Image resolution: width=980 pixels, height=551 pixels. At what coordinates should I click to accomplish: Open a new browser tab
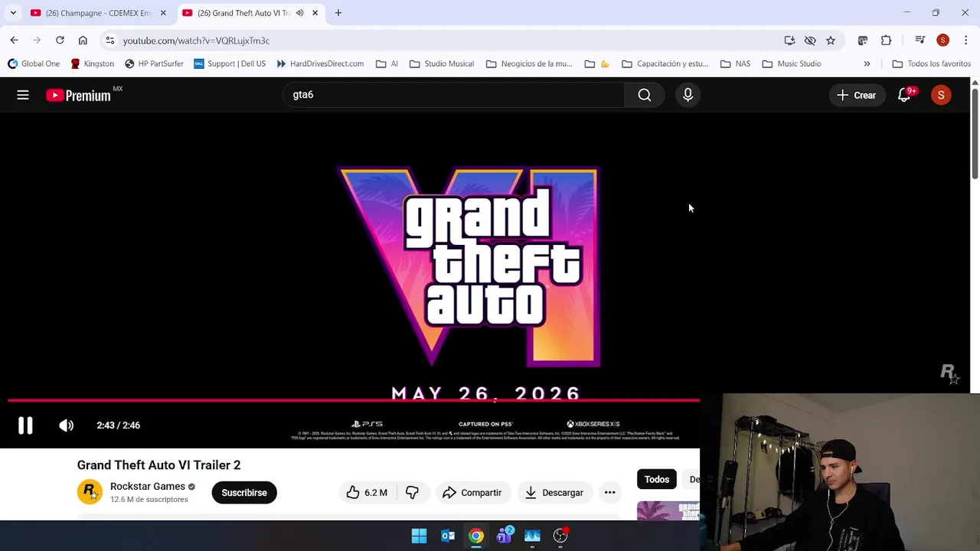(338, 13)
